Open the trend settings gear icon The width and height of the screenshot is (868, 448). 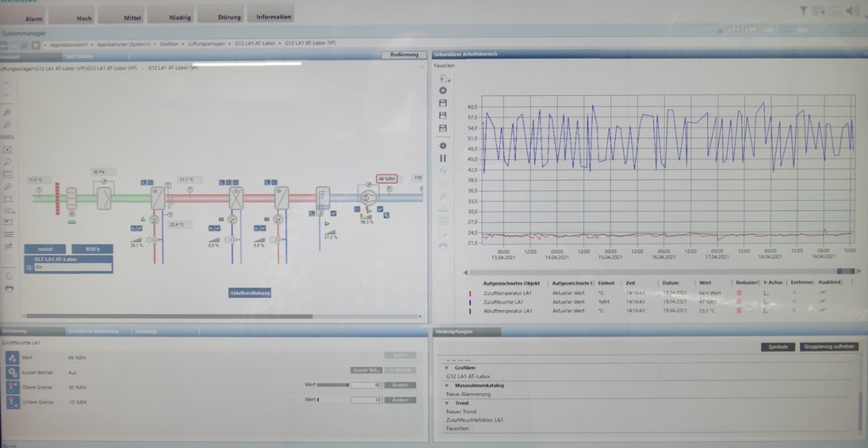pyautogui.click(x=443, y=146)
